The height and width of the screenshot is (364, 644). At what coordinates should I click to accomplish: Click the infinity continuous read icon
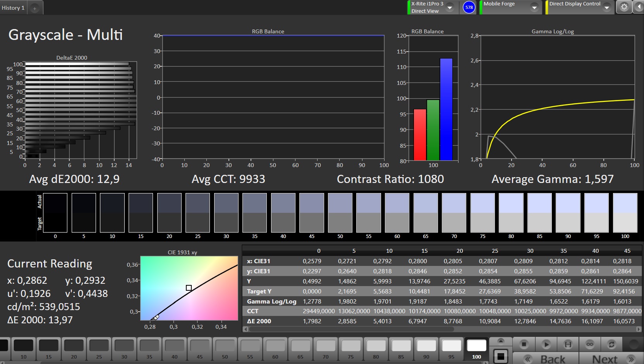[589, 344]
